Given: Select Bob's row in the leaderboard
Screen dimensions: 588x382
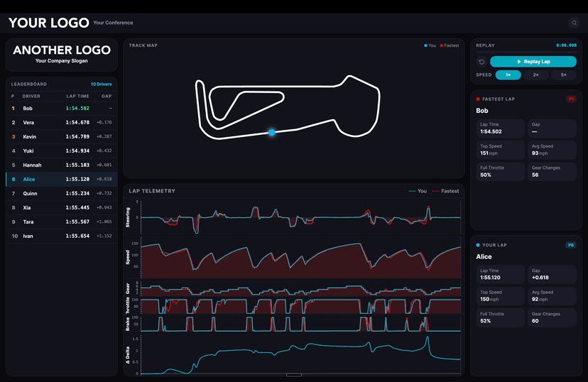Looking at the screenshot, I should (61, 109).
